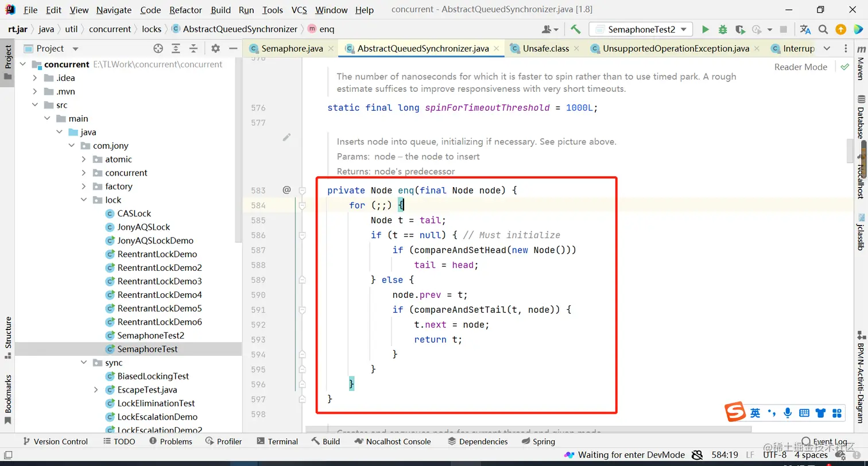Open the File menu

click(x=30, y=10)
